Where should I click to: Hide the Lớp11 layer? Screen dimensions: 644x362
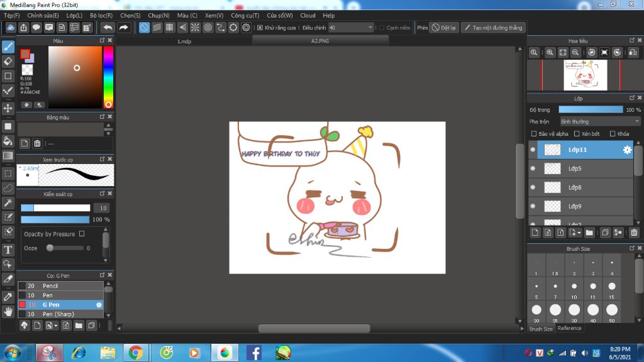point(533,150)
